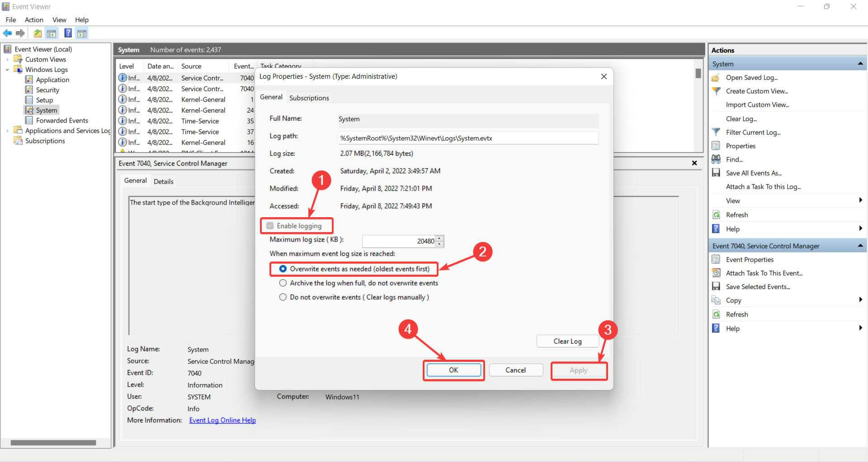
Task: Collapse the Windows Logs tree node
Action: 7,70
